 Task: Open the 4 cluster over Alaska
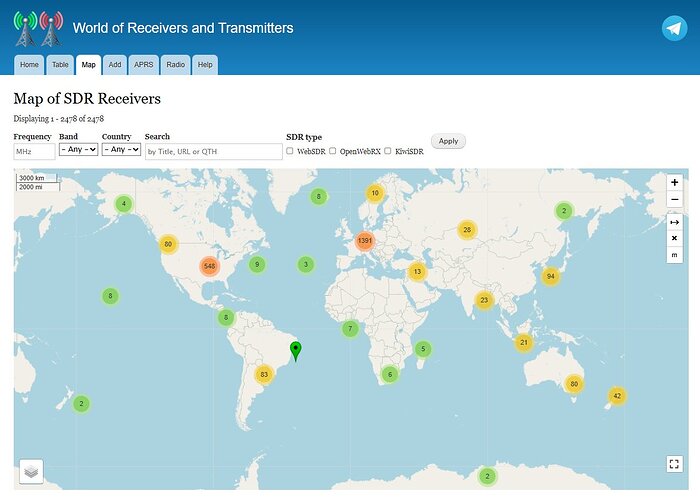124,204
